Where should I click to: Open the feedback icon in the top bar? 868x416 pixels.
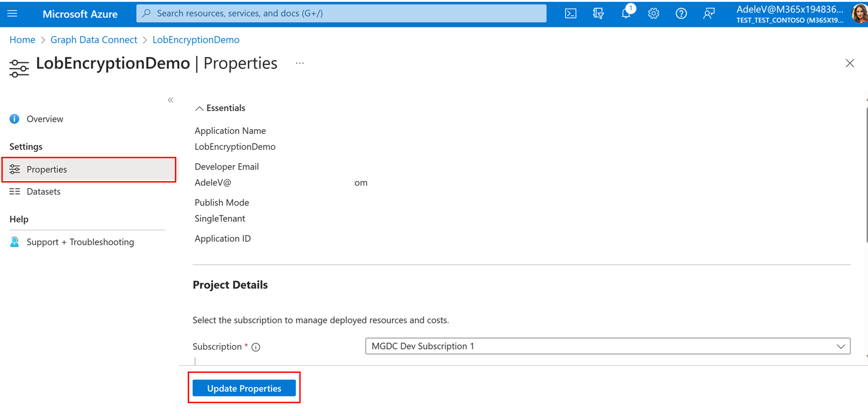pos(708,13)
